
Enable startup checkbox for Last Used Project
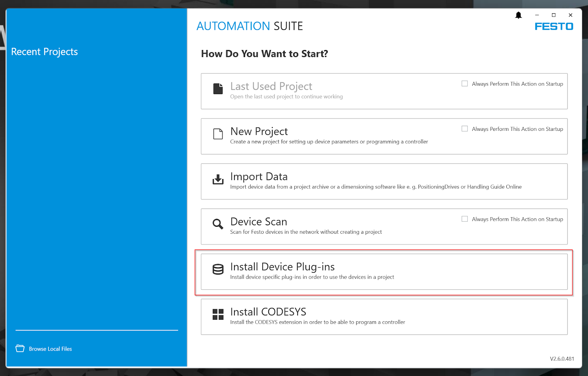click(465, 83)
